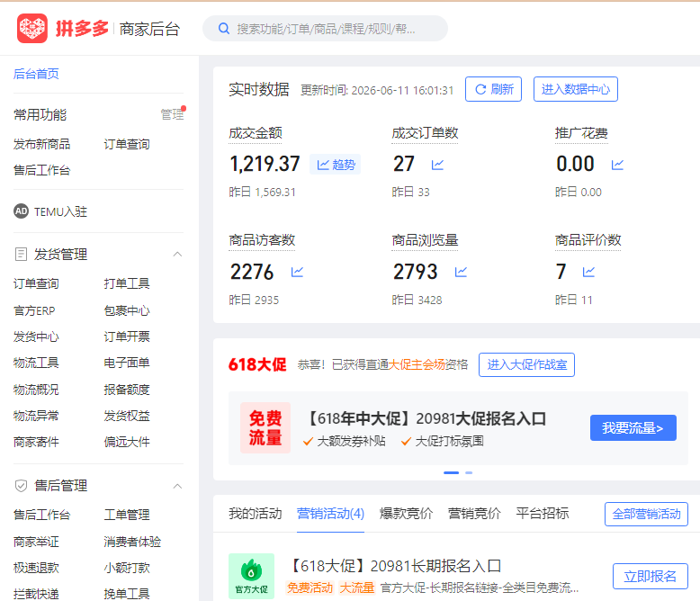
Task: Click the 商品访客数 metric label
Action: tap(262, 240)
